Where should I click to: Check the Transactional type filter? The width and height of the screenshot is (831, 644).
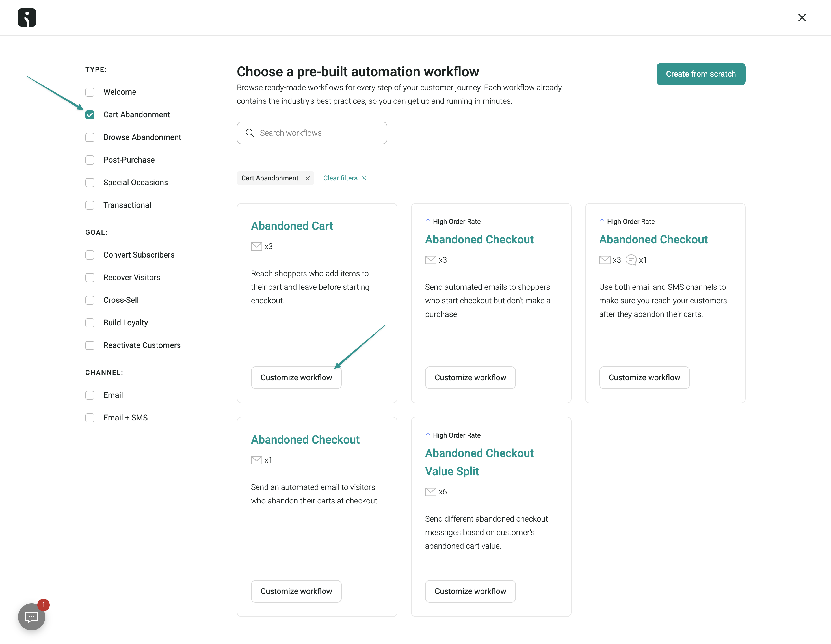click(90, 205)
